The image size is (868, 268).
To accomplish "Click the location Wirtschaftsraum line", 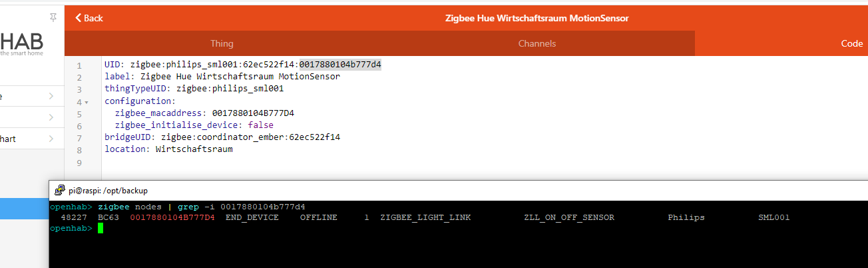I will 168,149.
